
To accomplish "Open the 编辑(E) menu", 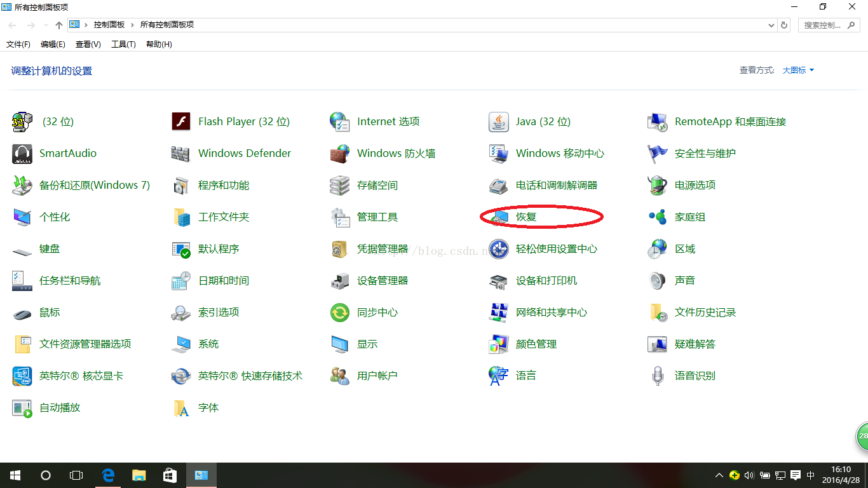I will coord(53,44).
